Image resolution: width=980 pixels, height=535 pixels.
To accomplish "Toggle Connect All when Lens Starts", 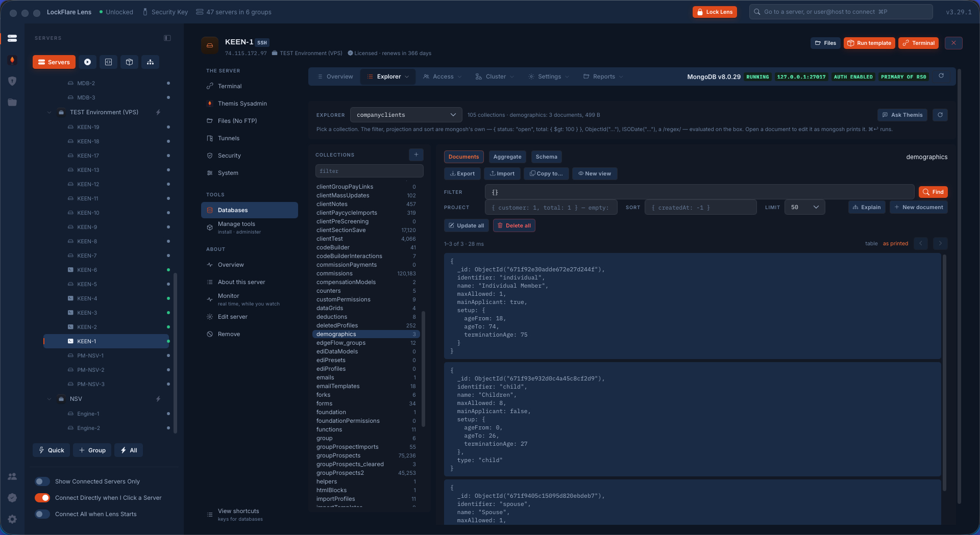I will [x=42, y=514].
